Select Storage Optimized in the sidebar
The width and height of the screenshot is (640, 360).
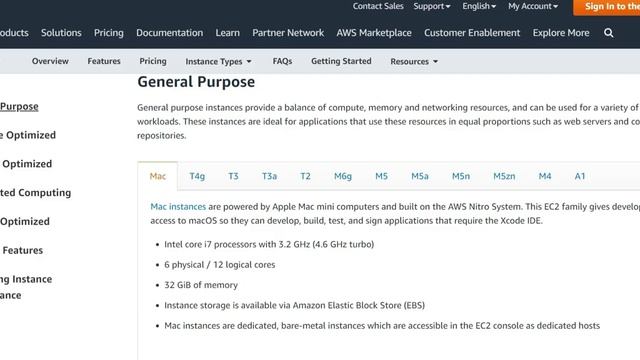[x=25, y=222]
